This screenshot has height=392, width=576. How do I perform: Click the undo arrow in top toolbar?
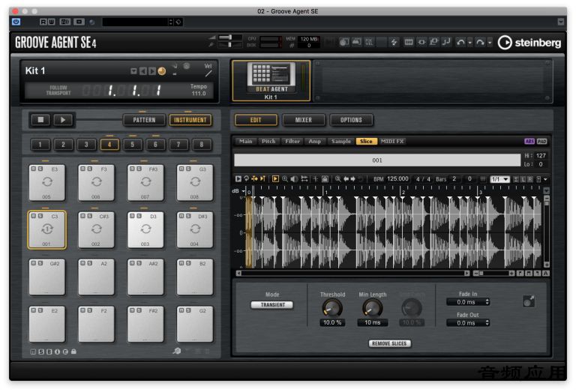460,43
